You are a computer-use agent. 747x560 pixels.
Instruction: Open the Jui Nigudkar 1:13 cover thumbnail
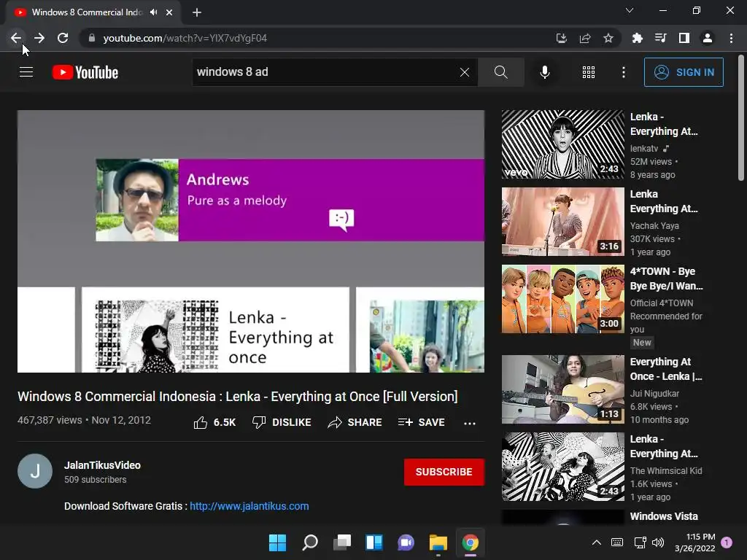(562, 389)
